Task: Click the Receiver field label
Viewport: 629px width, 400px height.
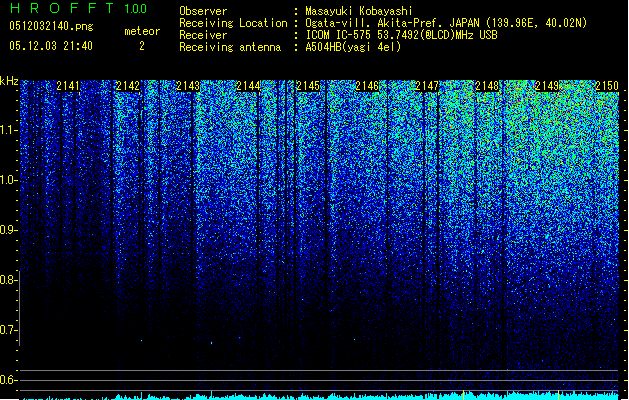Action: pyautogui.click(x=203, y=35)
